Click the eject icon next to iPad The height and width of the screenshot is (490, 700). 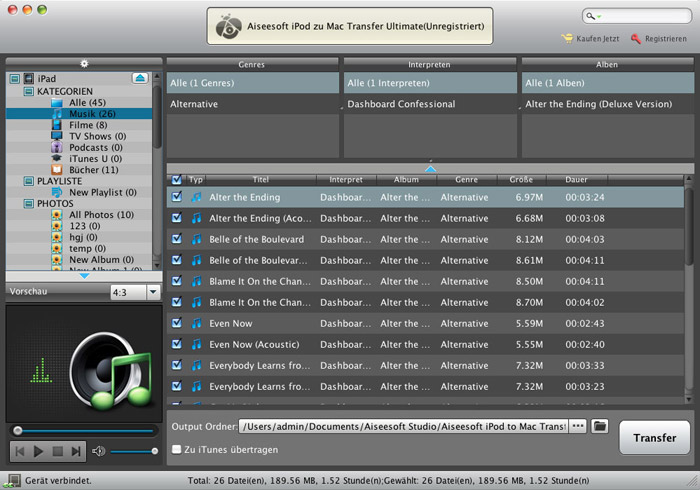pyautogui.click(x=140, y=78)
